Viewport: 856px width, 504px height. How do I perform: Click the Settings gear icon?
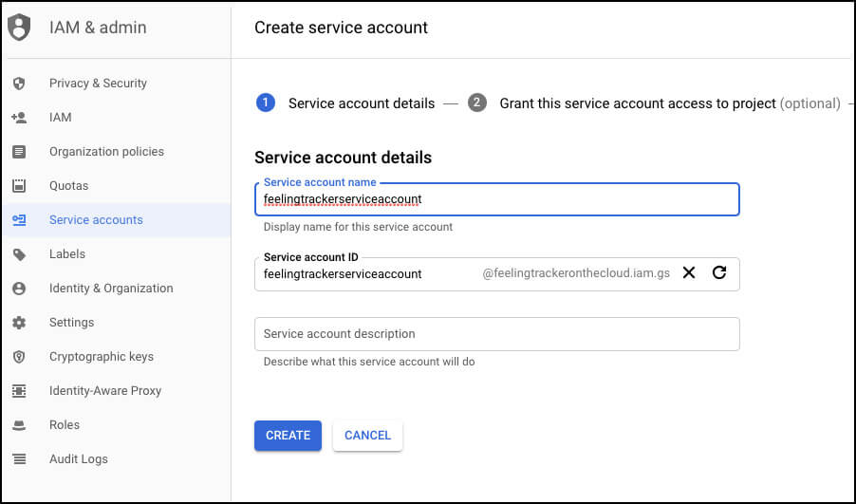tap(19, 323)
